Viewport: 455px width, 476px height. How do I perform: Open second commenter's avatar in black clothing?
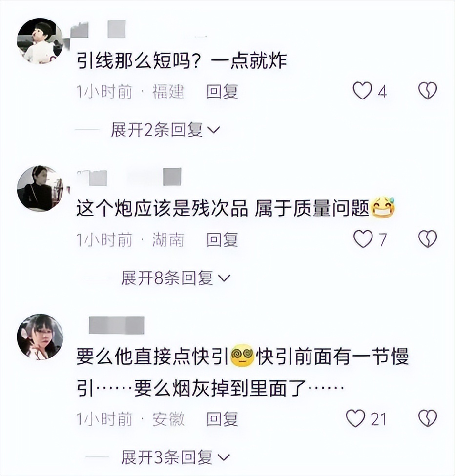(40, 189)
